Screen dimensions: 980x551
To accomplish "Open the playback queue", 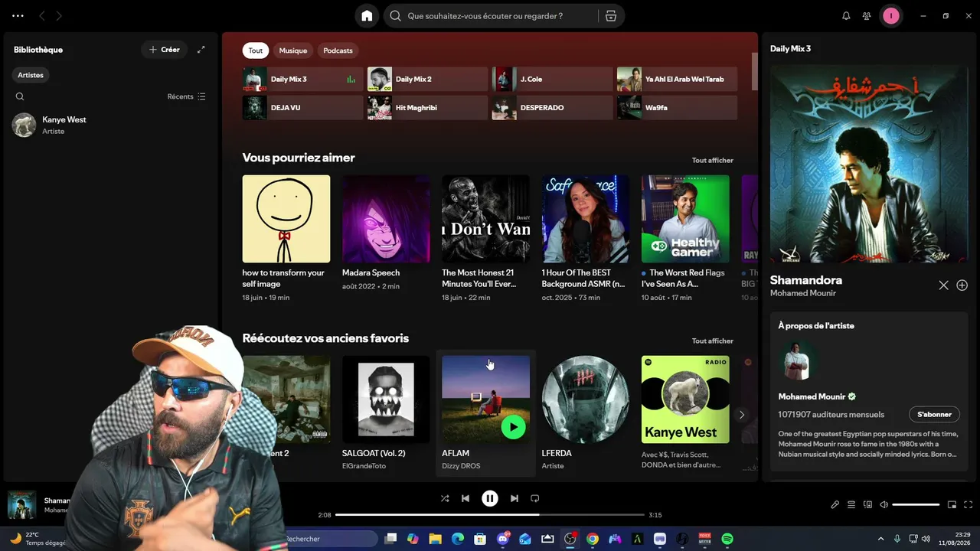I will pyautogui.click(x=851, y=504).
